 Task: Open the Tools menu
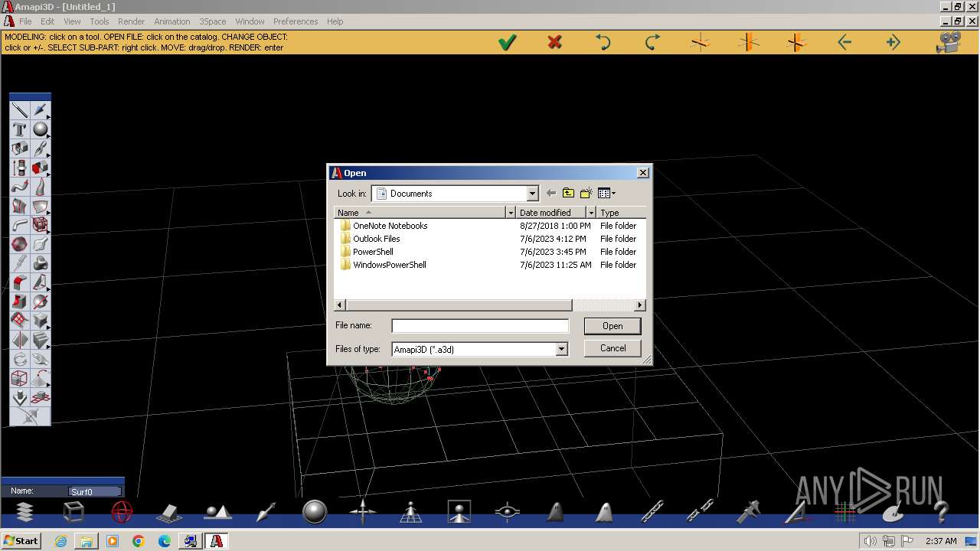pos(100,21)
